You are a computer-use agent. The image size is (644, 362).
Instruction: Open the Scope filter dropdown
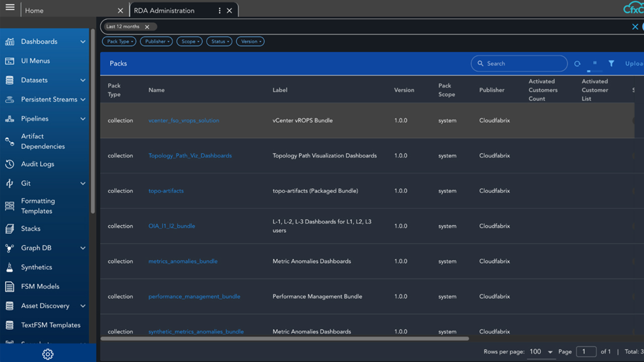point(190,42)
